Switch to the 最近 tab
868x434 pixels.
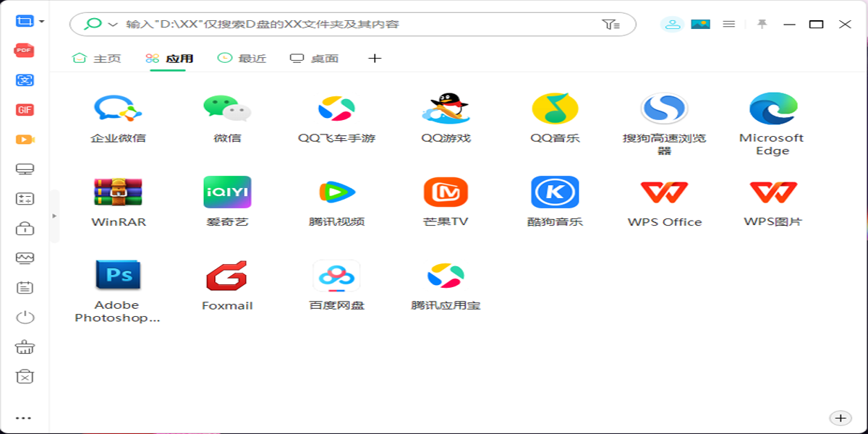pyautogui.click(x=242, y=59)
